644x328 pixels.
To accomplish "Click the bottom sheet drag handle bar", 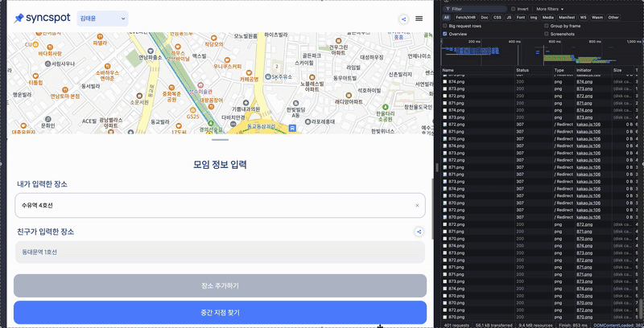I will pyautogui.click(x=219, y=140).
